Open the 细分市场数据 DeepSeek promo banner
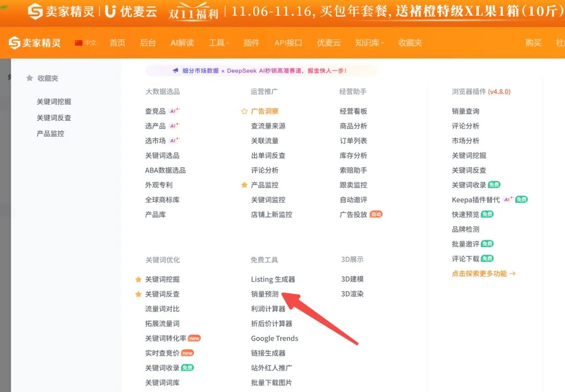The image size is (565, 392). click(262, 71)
